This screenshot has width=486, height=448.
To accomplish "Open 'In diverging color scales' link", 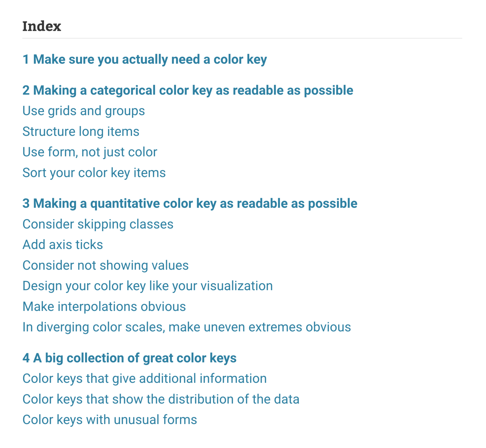I will pyautogui.click(x=186, y=327).
